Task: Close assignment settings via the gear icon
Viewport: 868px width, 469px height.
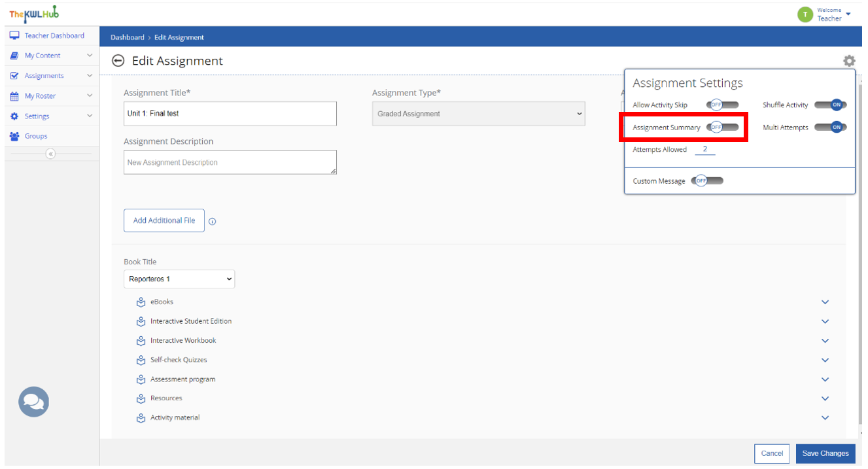Action: pyautogui.click(x=849, y=61)
